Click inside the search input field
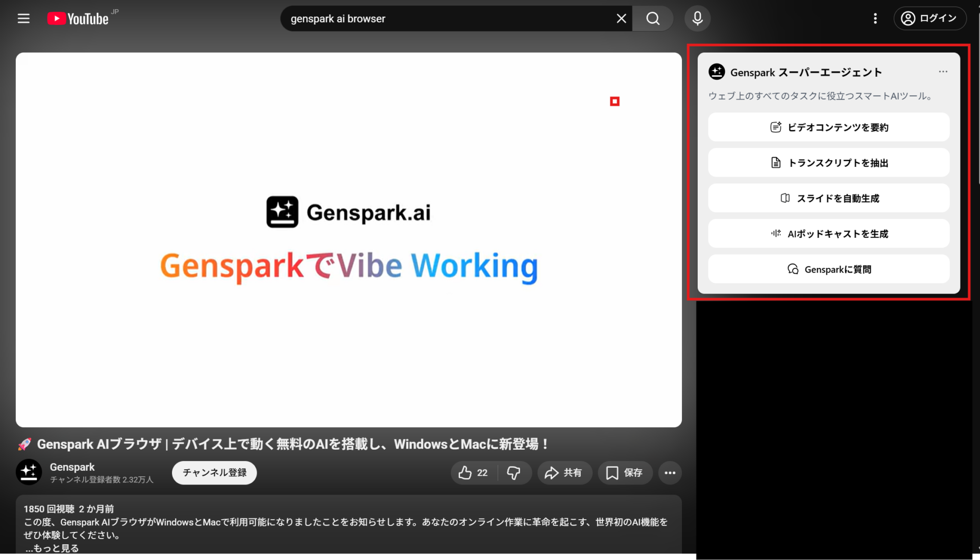This screenshot has height=560, width=980. click(449, 18)
